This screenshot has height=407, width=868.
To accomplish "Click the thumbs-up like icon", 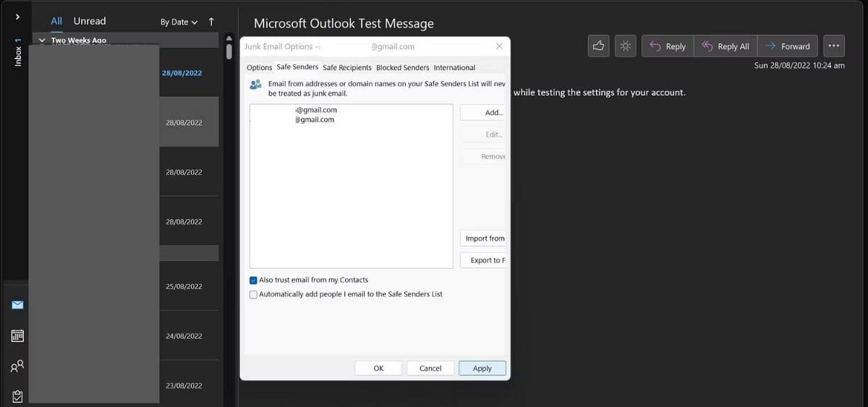I will tap(598, 46).
